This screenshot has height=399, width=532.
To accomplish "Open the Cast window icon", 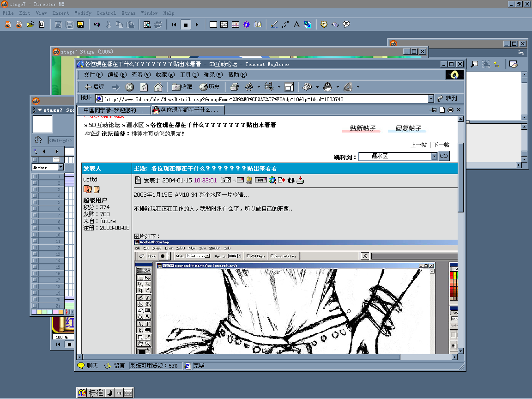I will 224,24.
